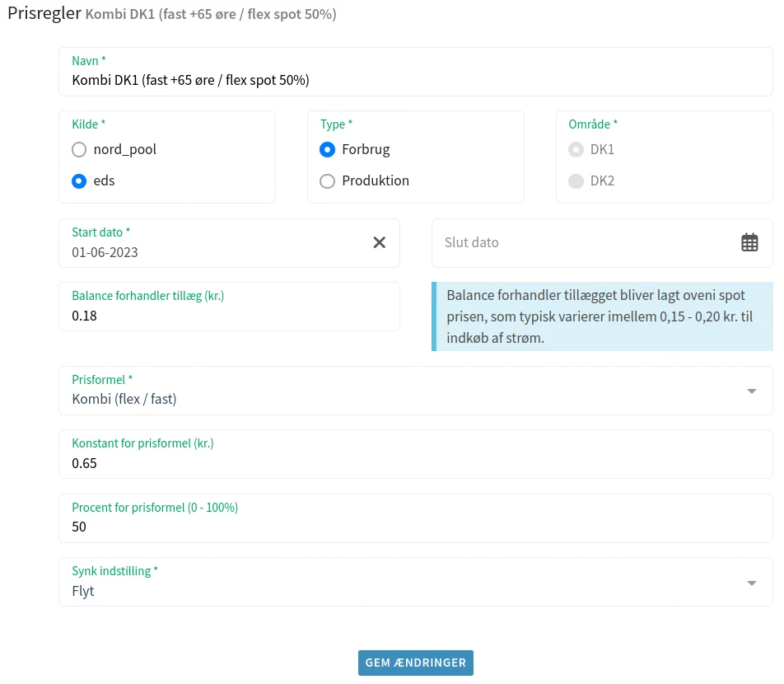Click the empty Slut dato field
The image size is (784, 684).
pos(576,243)
